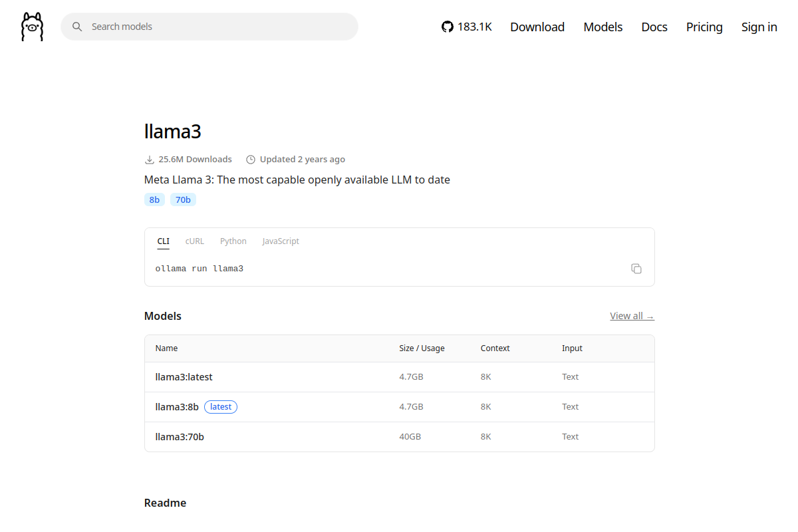The height and width of the screenshot is (532, 798).
Task: Click 8K context for llama3:8b
Action: tap(486, 407)
